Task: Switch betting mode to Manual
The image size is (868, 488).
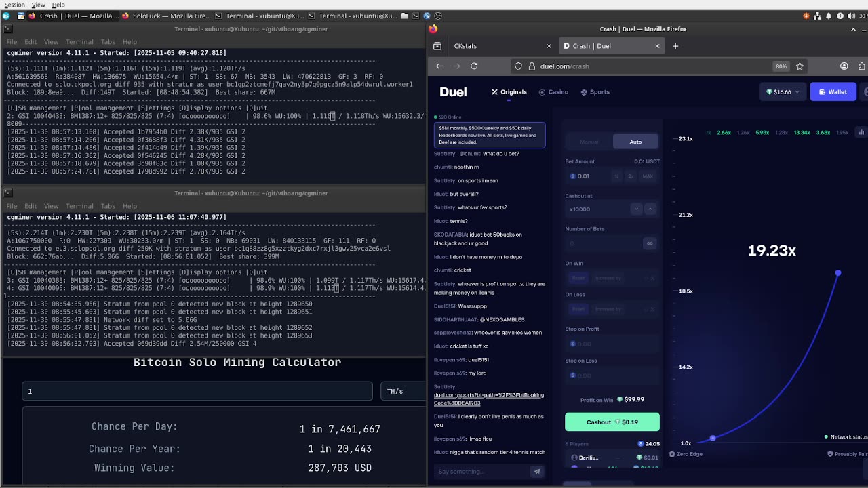Action: click(x=589, y=142)
